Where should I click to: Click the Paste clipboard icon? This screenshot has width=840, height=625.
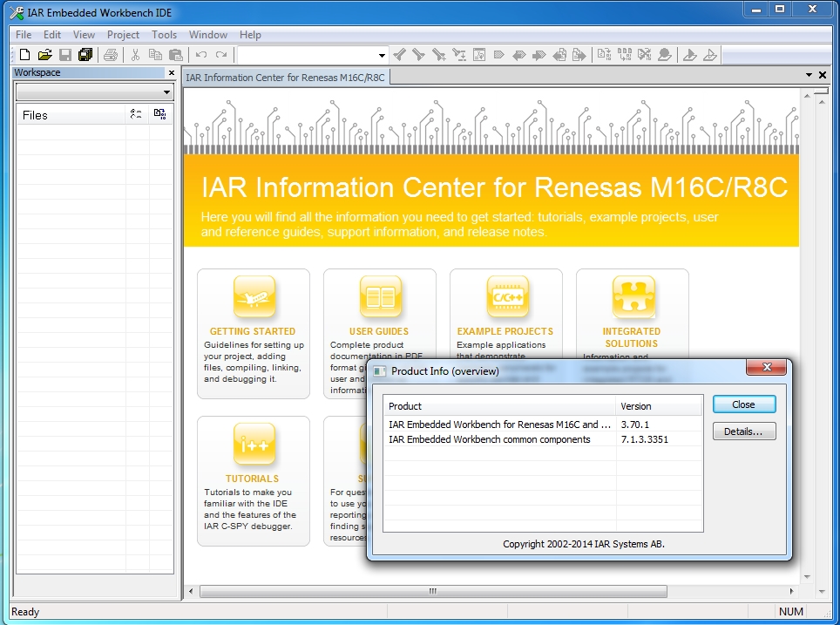176,55
